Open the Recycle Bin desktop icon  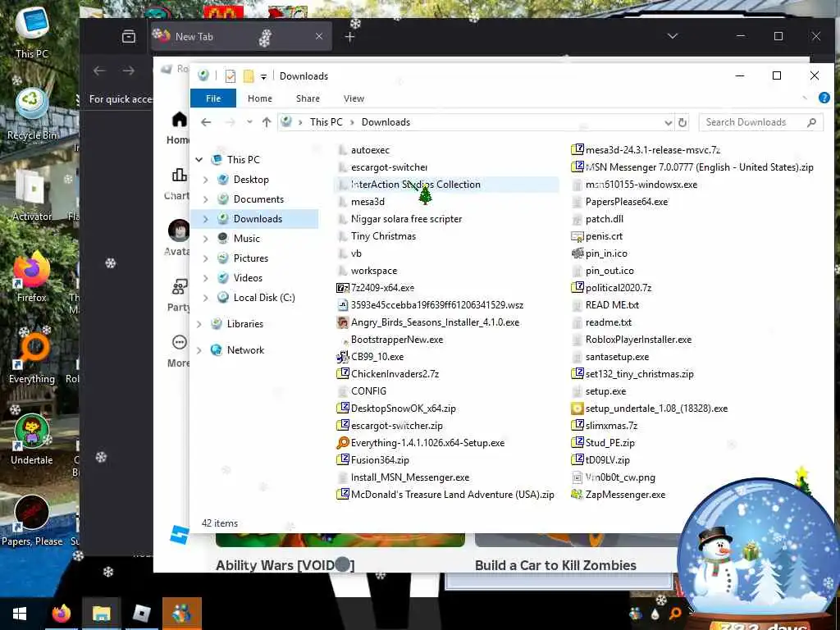32,114
